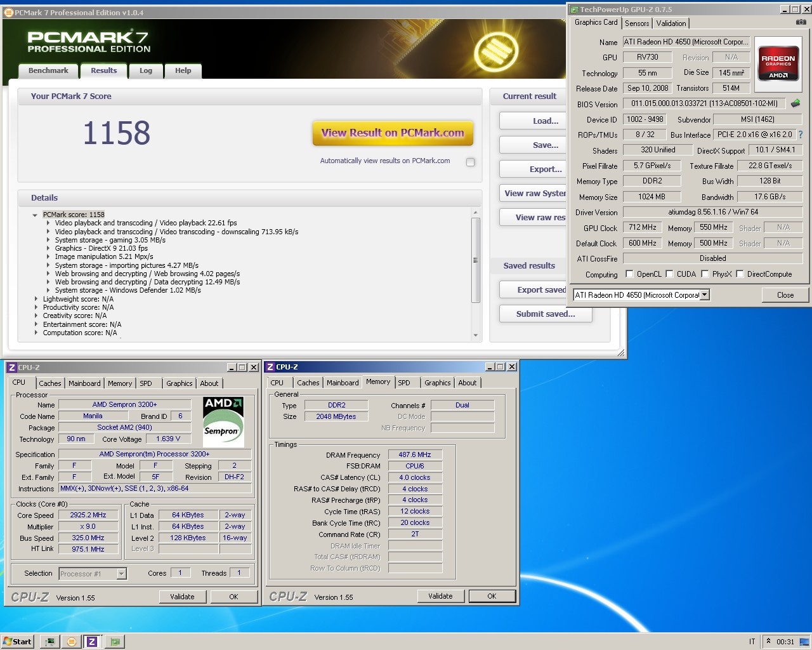812x650 pixels.
Task: Toggle the CUDA checkbox
Action: 669,274
